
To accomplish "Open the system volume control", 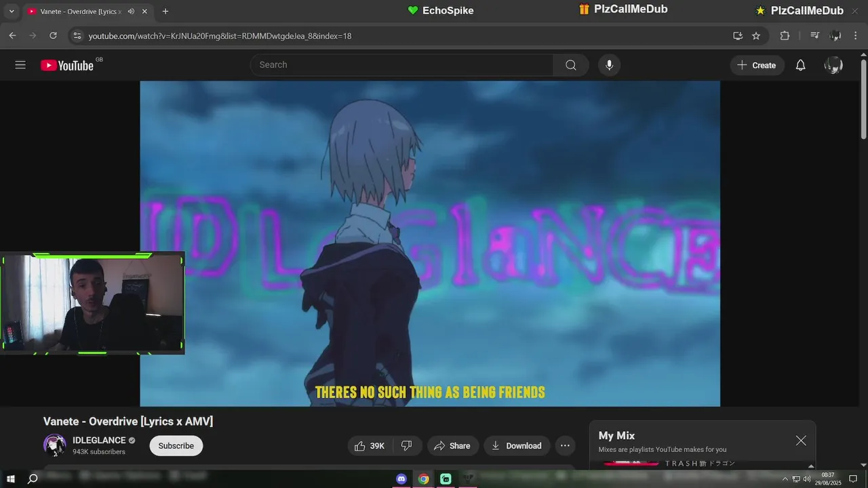I will coord(807,479).
